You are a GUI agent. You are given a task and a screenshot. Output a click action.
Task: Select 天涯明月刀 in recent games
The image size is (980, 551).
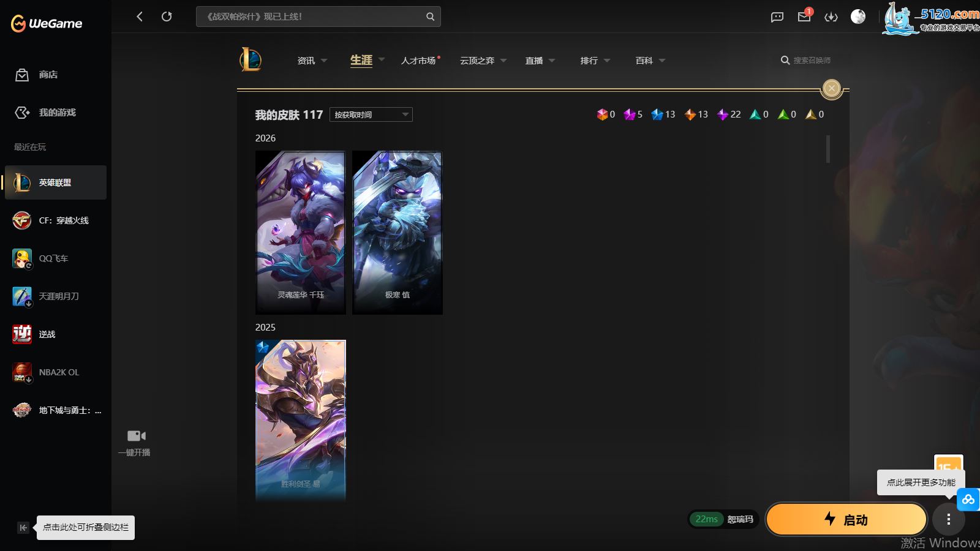pyautogui.click(x=56, y=296)
